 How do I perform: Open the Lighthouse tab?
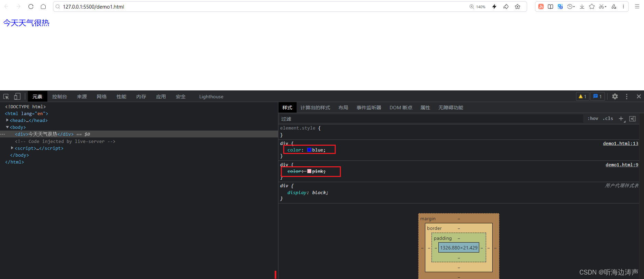(211, 97)
